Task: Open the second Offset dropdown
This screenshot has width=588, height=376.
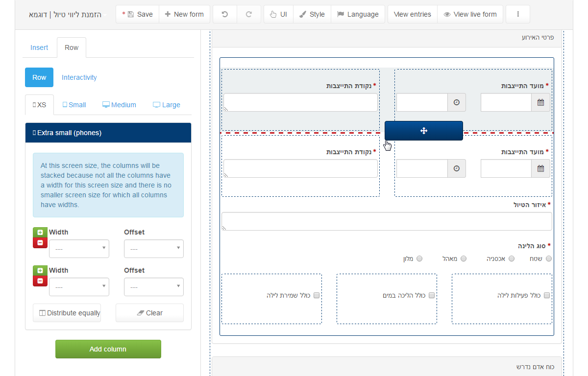Action: coord(154,287)
